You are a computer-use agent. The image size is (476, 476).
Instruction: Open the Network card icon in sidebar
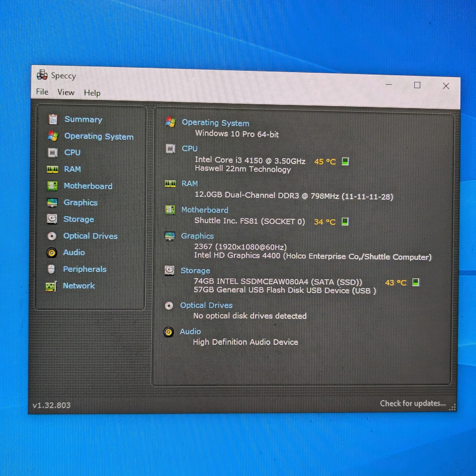pyautogui.click(x=51, y=286)
